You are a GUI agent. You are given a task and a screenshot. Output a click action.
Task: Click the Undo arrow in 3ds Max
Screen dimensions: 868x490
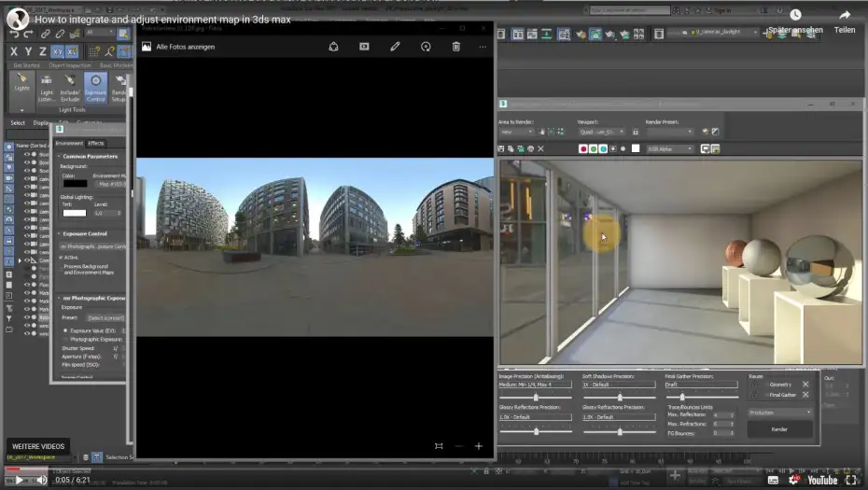coord(14,34)
